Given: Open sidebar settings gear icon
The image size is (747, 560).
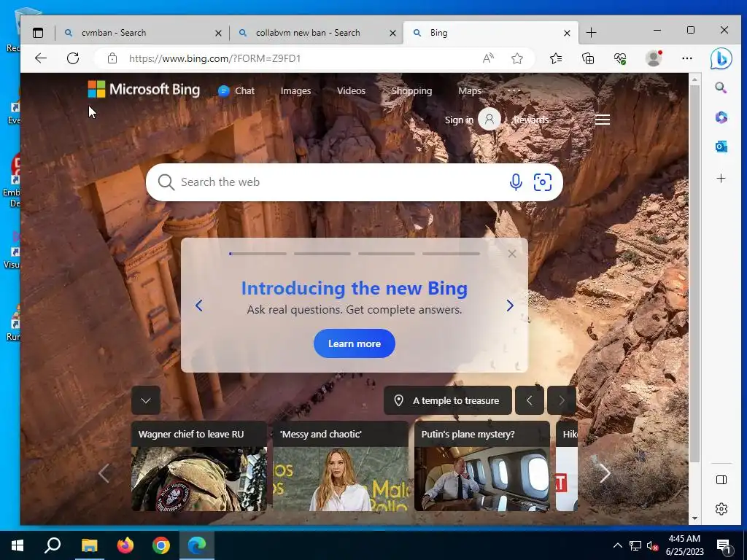Looking at the screenshot, I should pos(721,508).
